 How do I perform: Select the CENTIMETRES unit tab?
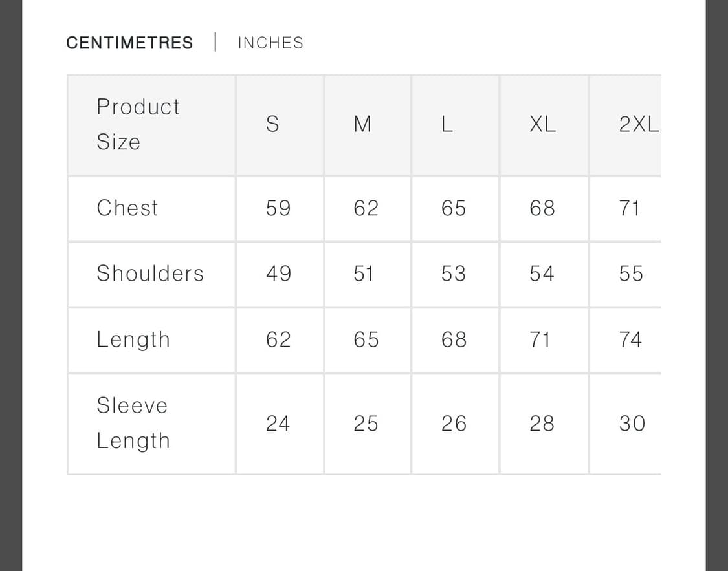[129, 43]
